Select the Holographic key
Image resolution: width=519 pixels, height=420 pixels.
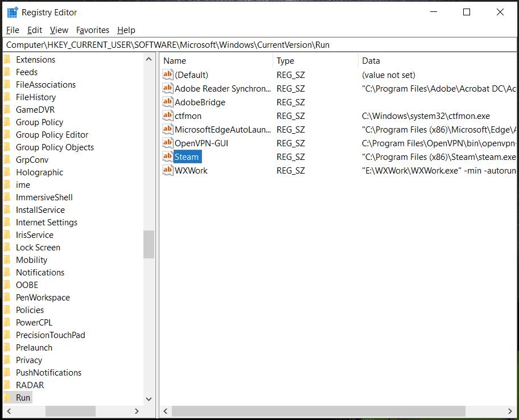[39, 172]
